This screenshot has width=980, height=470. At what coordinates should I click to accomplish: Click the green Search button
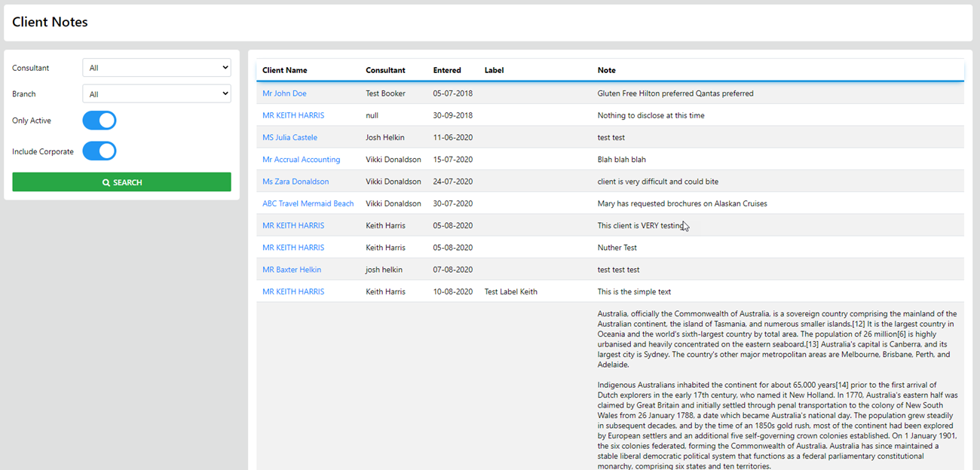(x=121, y=182)
